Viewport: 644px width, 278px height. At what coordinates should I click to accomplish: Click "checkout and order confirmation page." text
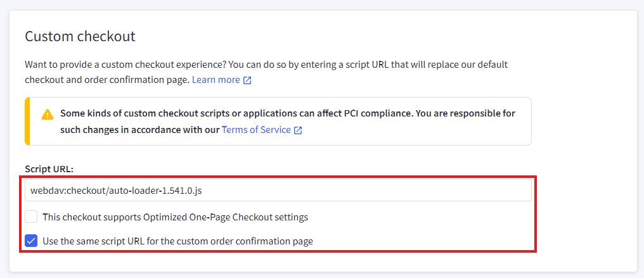point(106,80)
